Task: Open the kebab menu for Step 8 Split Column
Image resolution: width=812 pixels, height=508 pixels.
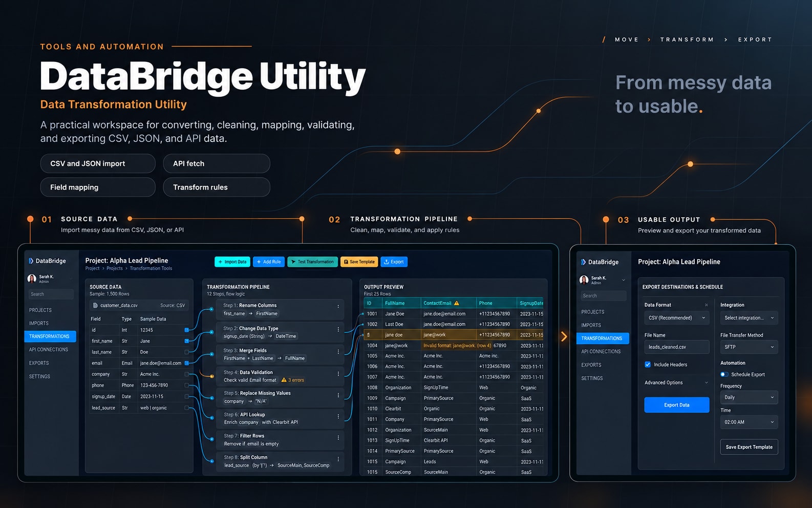Action: click(338, 459)
